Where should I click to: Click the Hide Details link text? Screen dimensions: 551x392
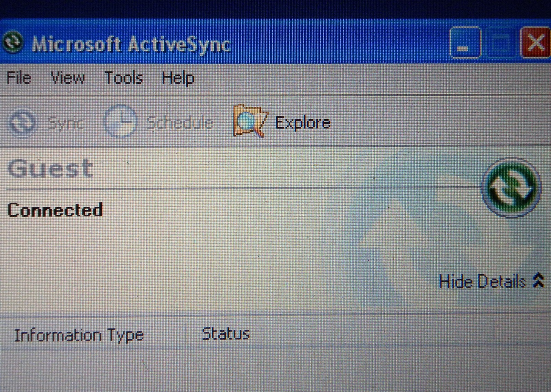pyautogui.click(x=482, y=281)
